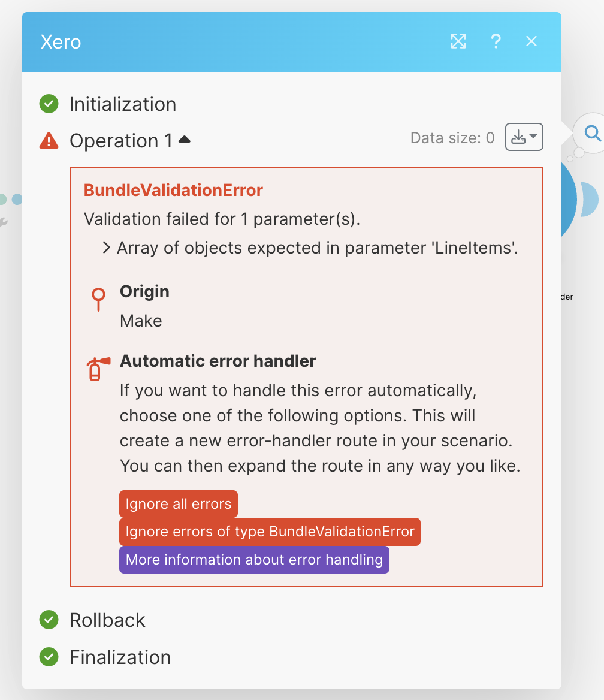
Task: Click the Operation 1 warning triangle icon
Action: (x=49, y=141)
